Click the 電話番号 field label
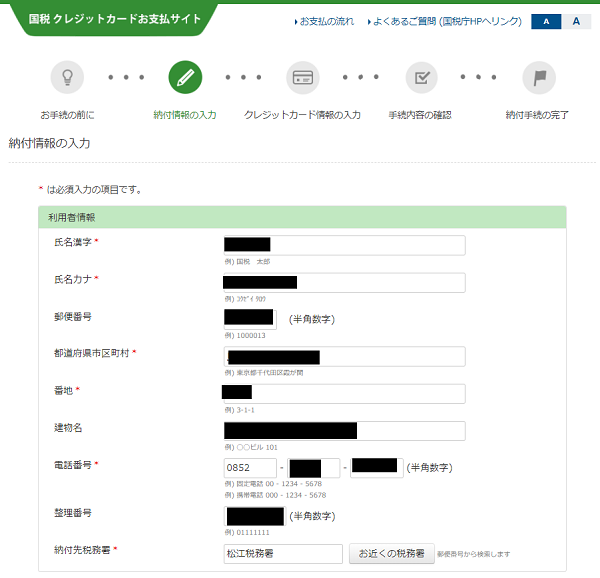Image resolution: width=600 pixels, height=578 pixels. 73,465
